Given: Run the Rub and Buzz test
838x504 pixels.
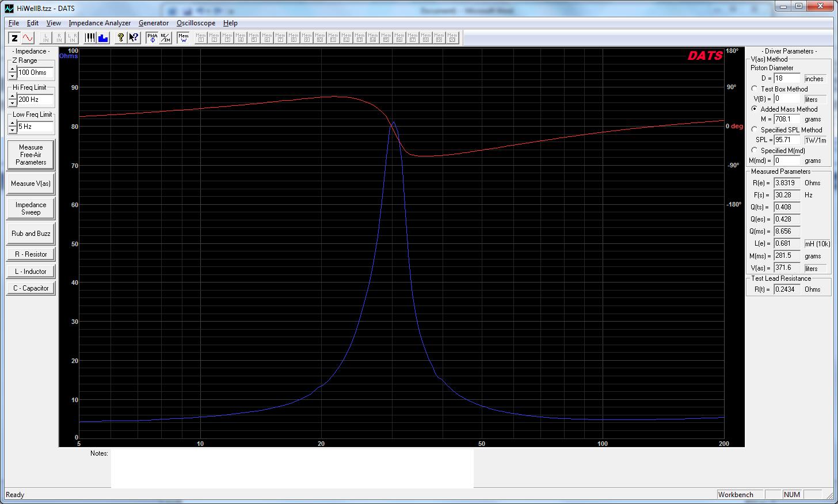Looking at the screenshot, I should click(31, 234).
